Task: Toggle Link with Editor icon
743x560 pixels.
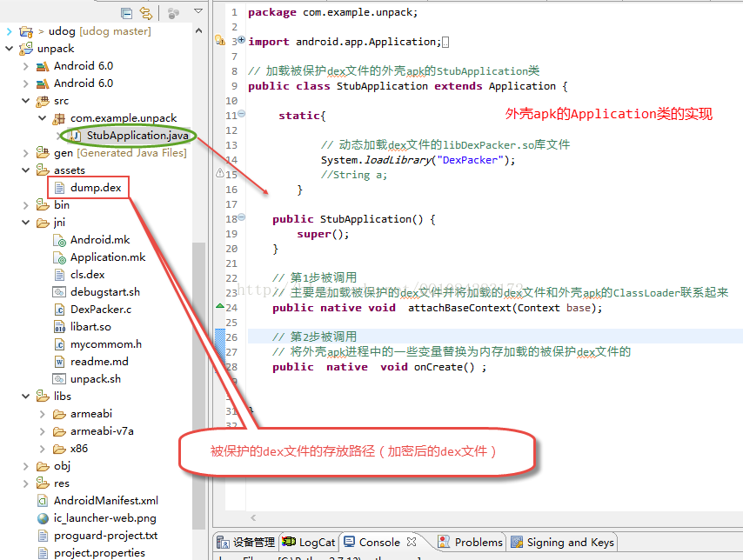Action: tap(146, 13)
